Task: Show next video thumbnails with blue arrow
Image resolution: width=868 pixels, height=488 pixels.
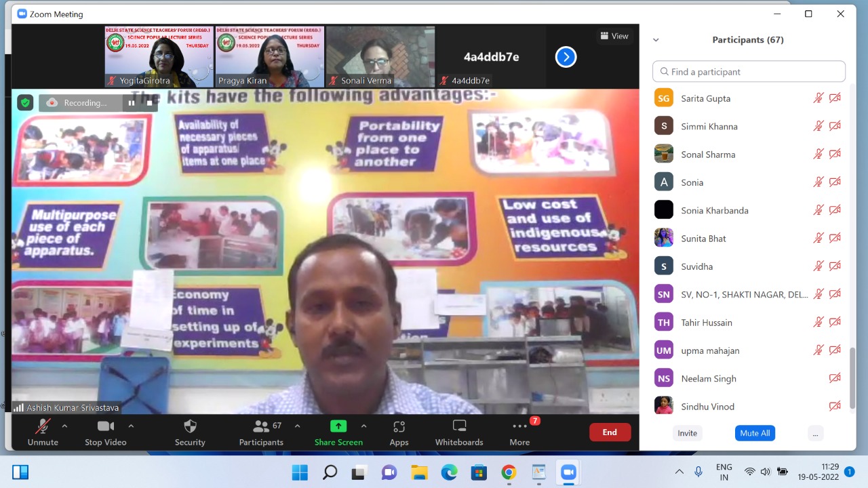Action: pos(566,57)
